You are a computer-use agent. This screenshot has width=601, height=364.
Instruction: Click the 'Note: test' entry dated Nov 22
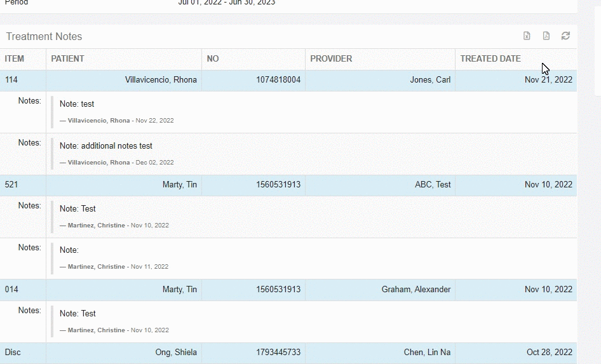[x=77, y=104]
